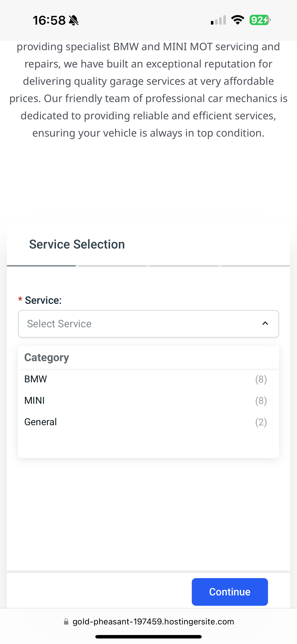Select the first progress step segment

click(41, 266)
